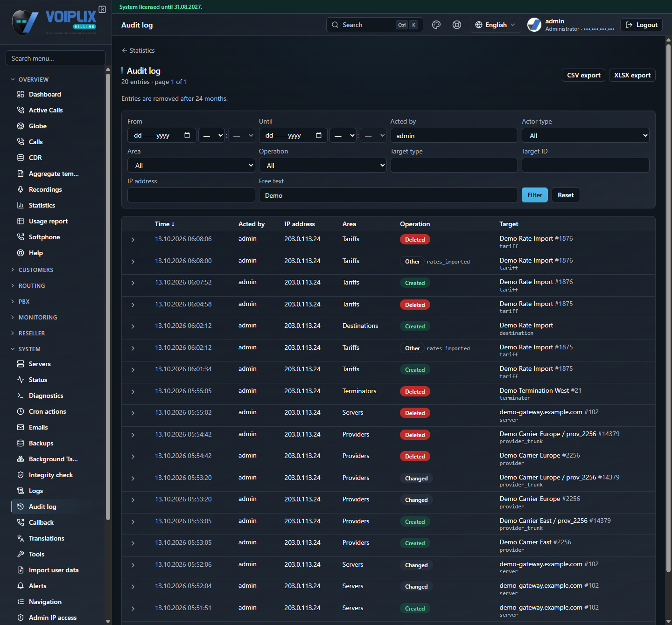Image resolution: width=672 pixels, height=625 pixels.
Task: Open the From date calendar picker
Action: (187, 135)
